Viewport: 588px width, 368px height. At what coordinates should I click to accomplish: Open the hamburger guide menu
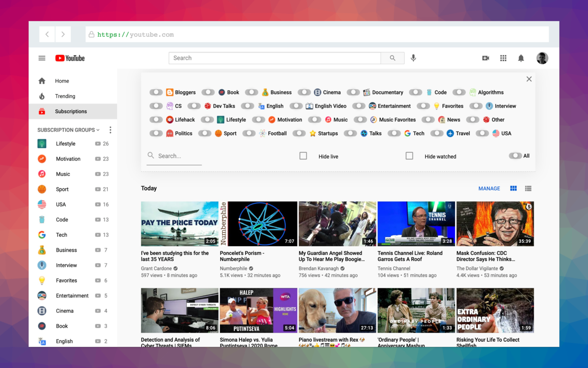coord(42,58)
